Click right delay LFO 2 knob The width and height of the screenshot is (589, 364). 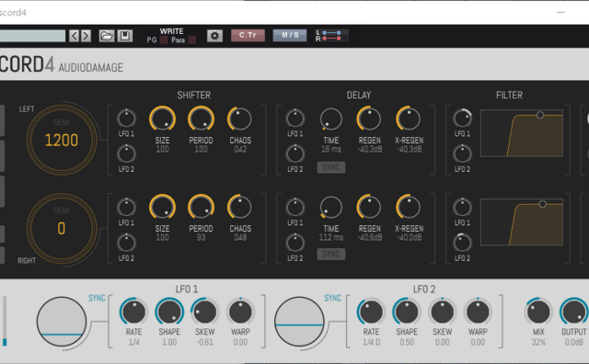295,243
